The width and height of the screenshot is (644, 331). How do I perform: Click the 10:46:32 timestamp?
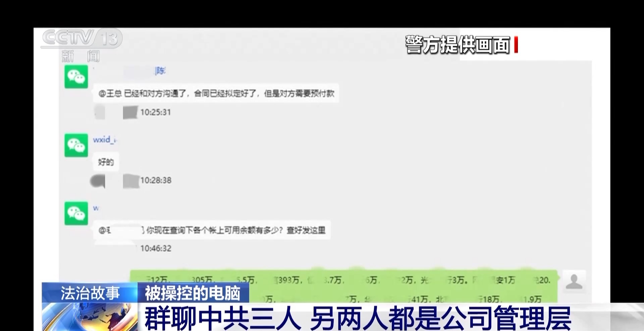point(156,248)
